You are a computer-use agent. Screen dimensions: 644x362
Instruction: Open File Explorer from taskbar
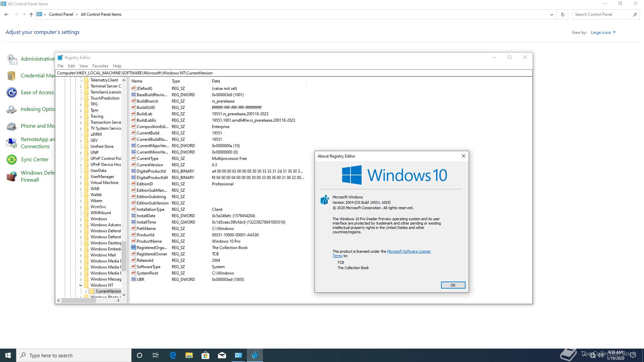189,355
